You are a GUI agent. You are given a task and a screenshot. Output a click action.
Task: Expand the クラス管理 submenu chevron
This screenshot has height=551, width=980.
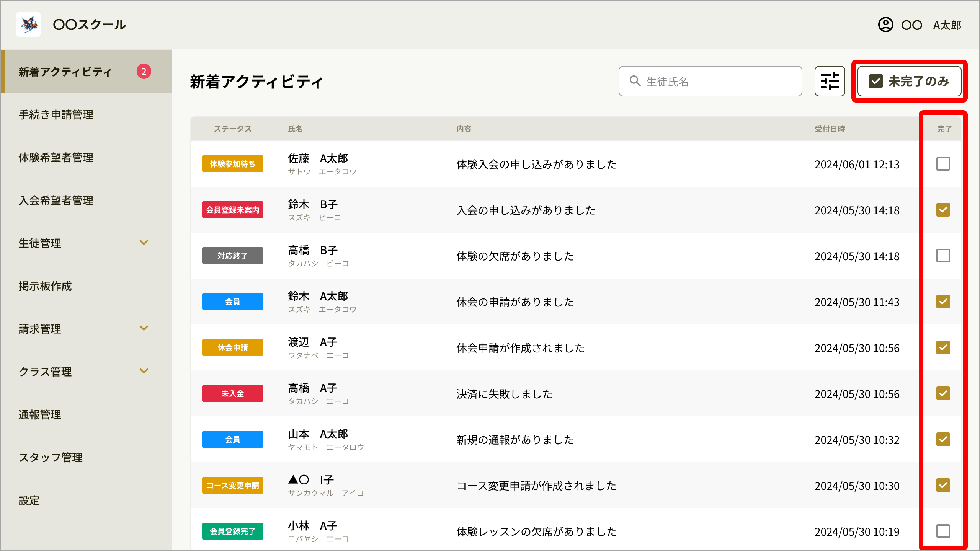(144, 371)
